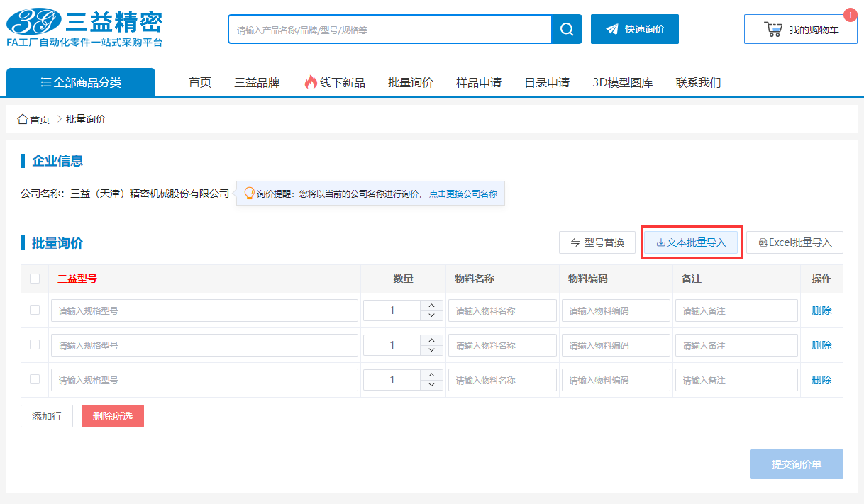Screen dimensions: 864x504
Task: Increase quantity in the first row
Action: pyautogui.click(x=431, y=306)
